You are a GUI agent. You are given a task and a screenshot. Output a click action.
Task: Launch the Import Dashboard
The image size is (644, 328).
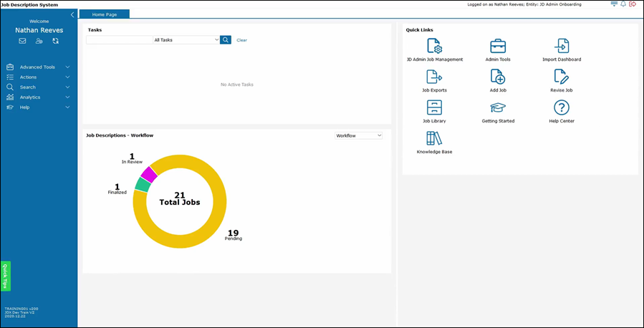coord(562,47)
